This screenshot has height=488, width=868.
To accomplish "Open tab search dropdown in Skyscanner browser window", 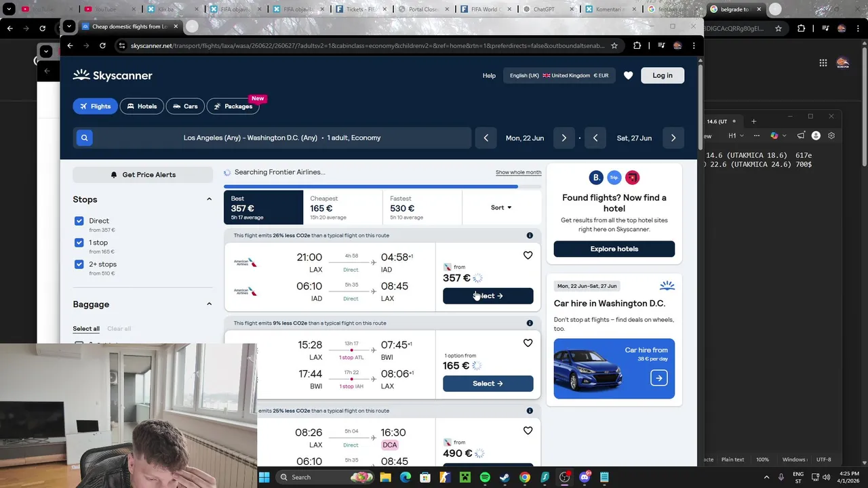I will coord(68,26).
